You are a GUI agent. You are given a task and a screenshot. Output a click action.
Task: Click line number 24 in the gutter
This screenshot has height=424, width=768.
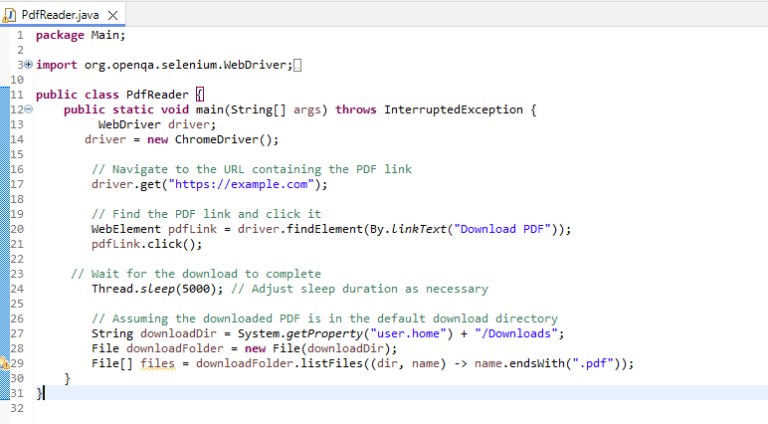pos(17,289)
